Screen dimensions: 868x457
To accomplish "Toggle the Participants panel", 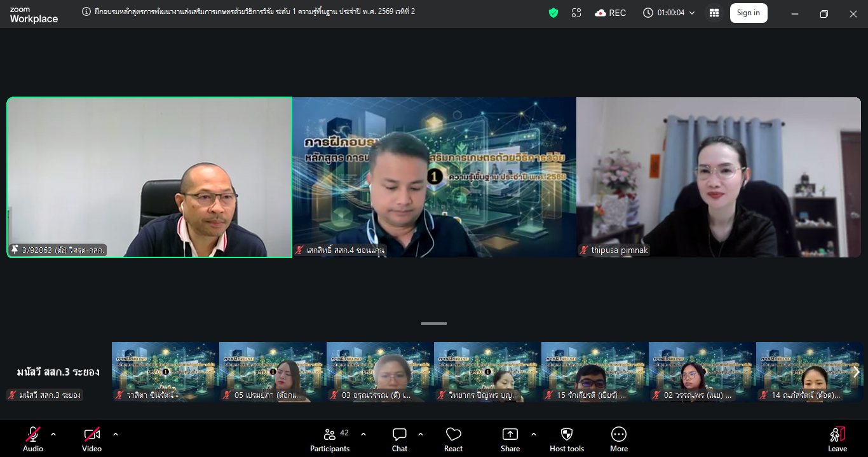I will [x=330, y=439].
